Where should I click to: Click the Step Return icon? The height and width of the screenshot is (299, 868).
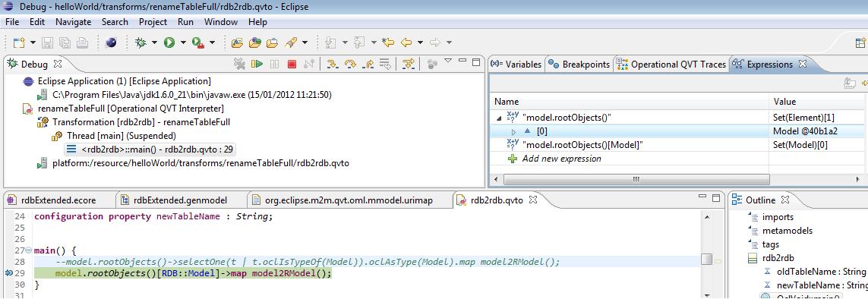click(x=368, y=64)
